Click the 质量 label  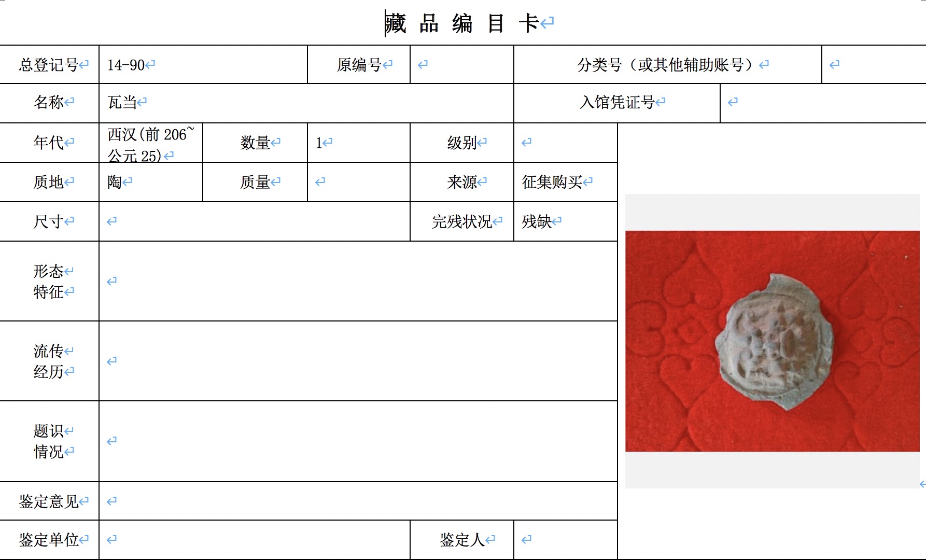[x=255, y=182]
